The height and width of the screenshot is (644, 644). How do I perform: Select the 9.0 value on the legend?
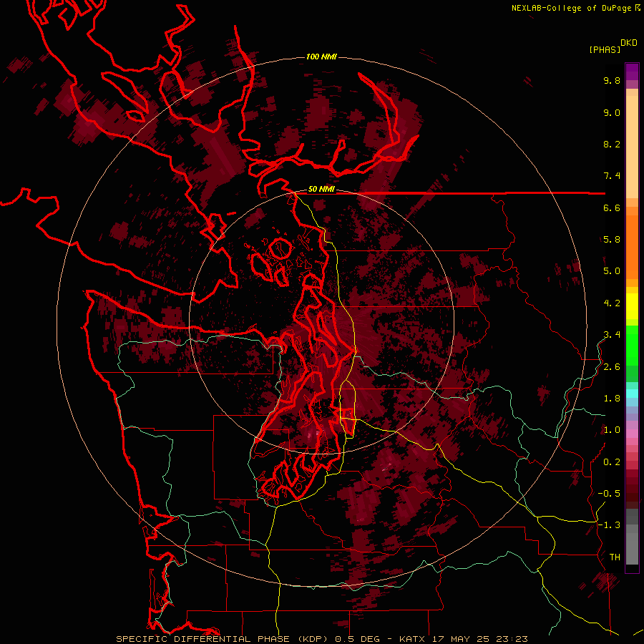612,112
